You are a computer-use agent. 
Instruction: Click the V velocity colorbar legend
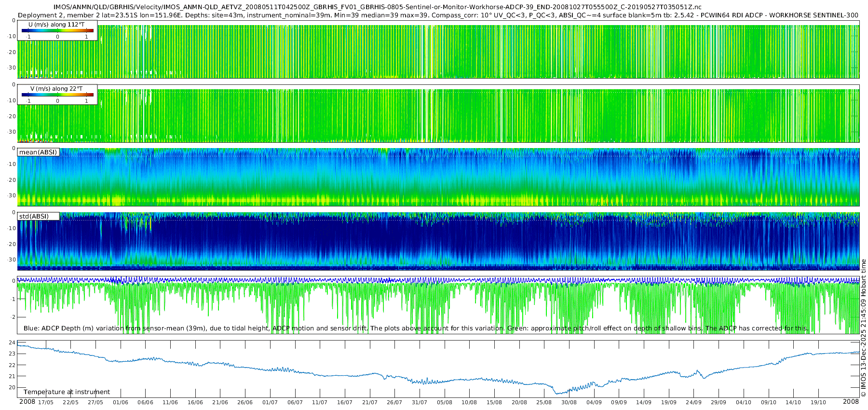coord(57,95)
